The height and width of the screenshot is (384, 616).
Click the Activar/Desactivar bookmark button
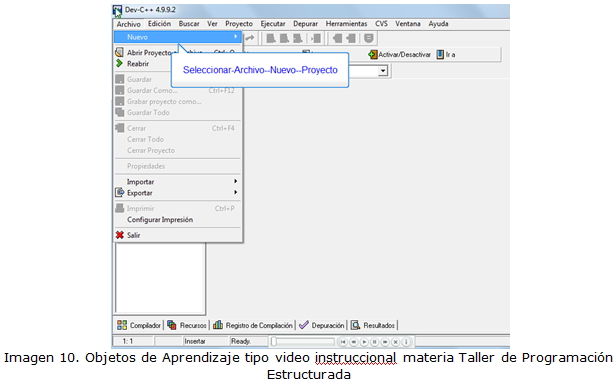click(400, 55)
